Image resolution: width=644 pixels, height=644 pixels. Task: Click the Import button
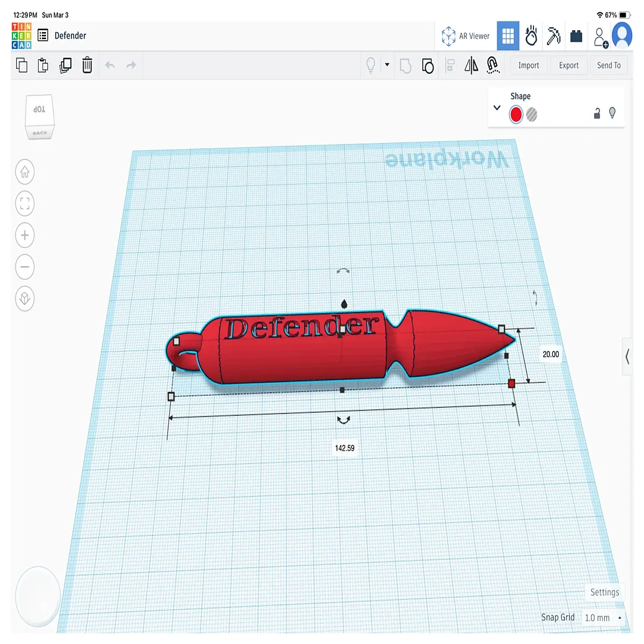pyautogui.click(x=529, y=65)
